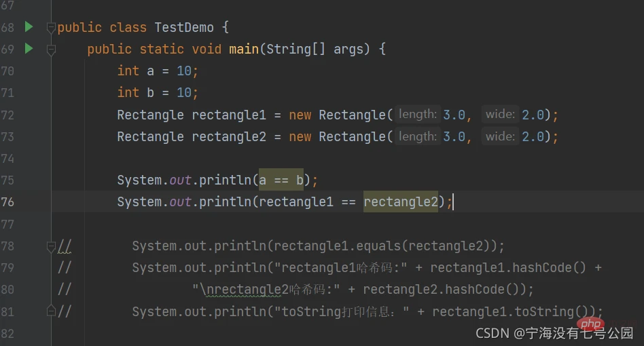Image resolution: width=644 pixels, height=346 pixels.
Task: Click line number 76 in the gutter
Action: (x=8, y=201)
